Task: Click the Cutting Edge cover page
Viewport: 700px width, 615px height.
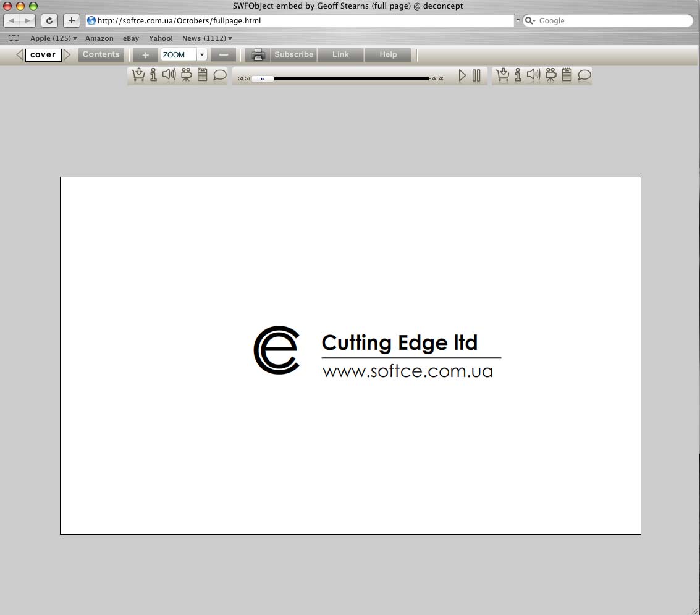Action: 350,355
